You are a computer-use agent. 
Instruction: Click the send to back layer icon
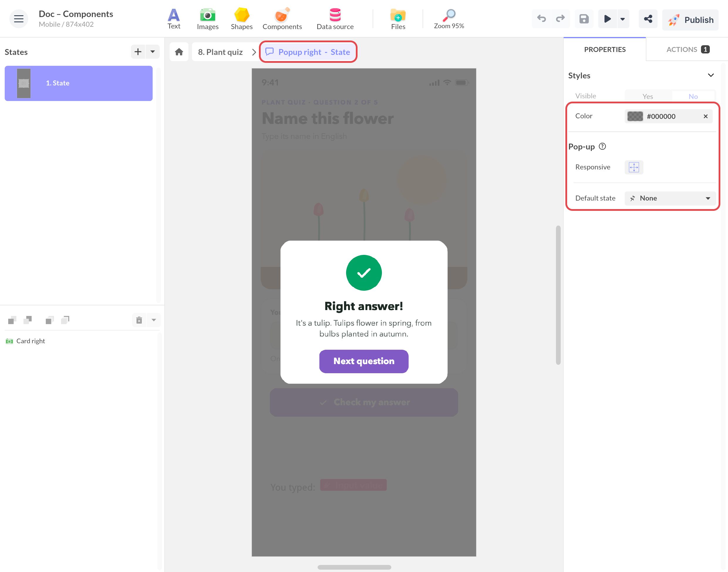coord(65,320)
